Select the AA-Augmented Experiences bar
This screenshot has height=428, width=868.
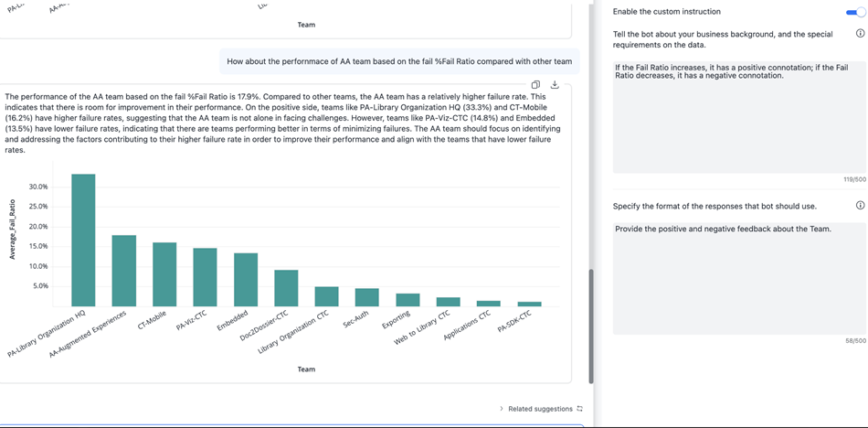(124, 271)
